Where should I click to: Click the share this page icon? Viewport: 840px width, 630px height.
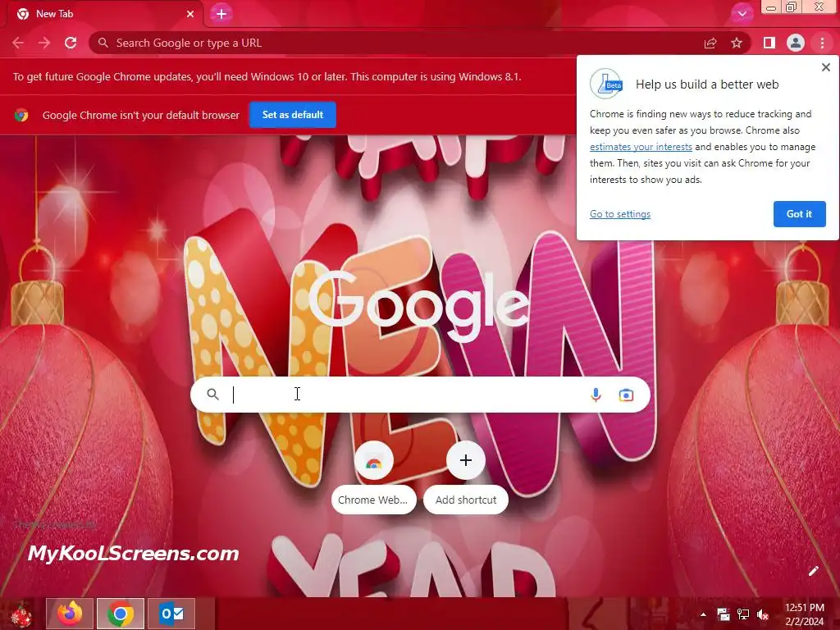(x=710, y=43)
